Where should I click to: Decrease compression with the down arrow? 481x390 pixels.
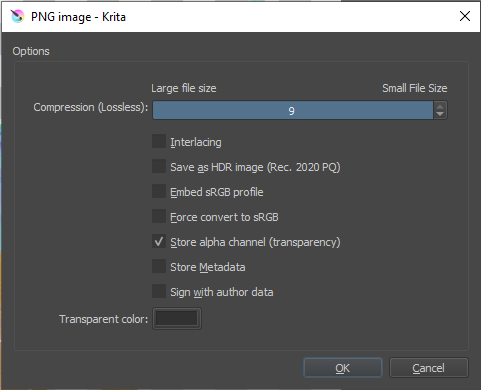pyautogui.click(x=440, y=114)
